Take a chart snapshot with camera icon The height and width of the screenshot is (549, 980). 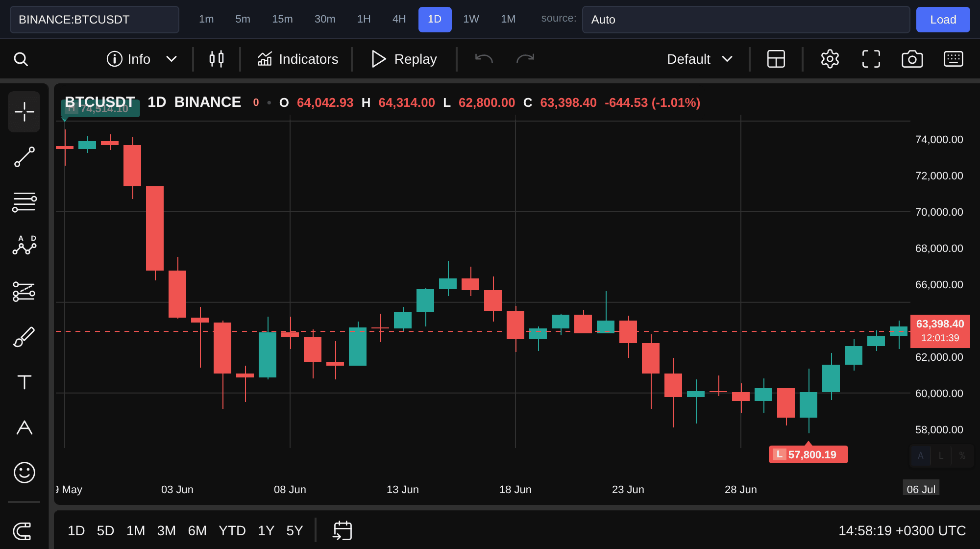click(912, 59)
